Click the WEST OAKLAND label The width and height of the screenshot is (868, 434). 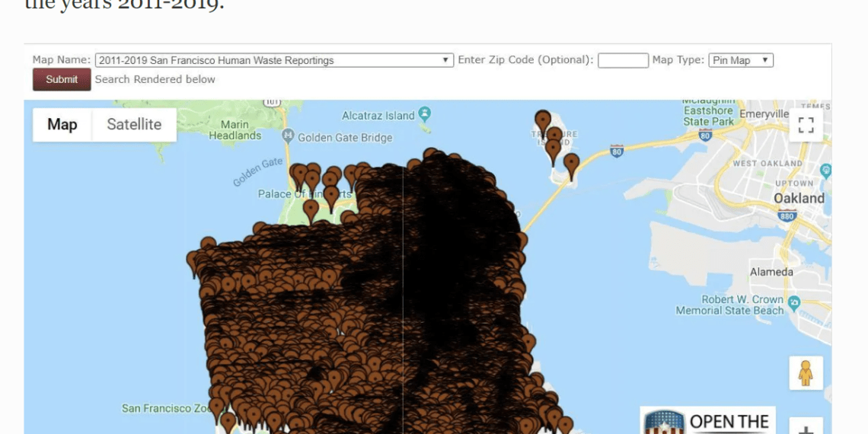(767, 163)
